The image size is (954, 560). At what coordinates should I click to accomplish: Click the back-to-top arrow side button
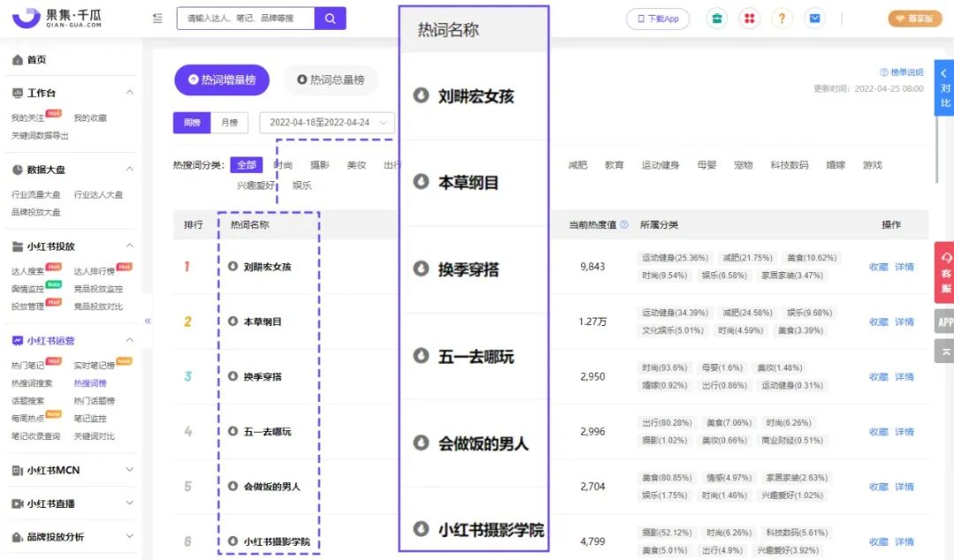pyautogui.click(x=945, y=352)
